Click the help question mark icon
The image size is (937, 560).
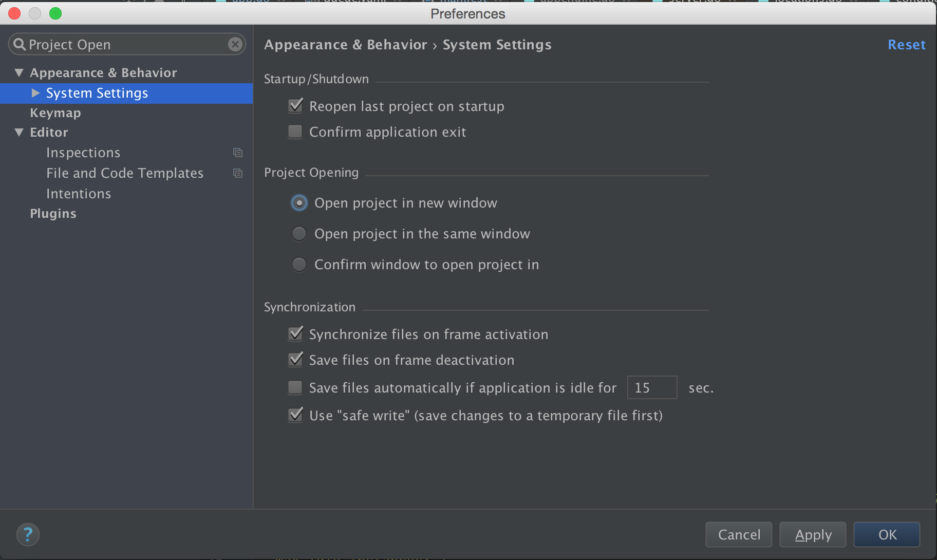[x=28, y=534]
